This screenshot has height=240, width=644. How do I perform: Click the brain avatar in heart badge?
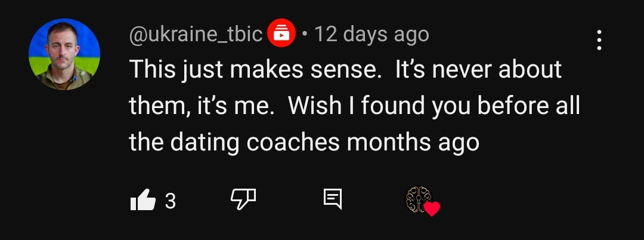tap(416, 198)
